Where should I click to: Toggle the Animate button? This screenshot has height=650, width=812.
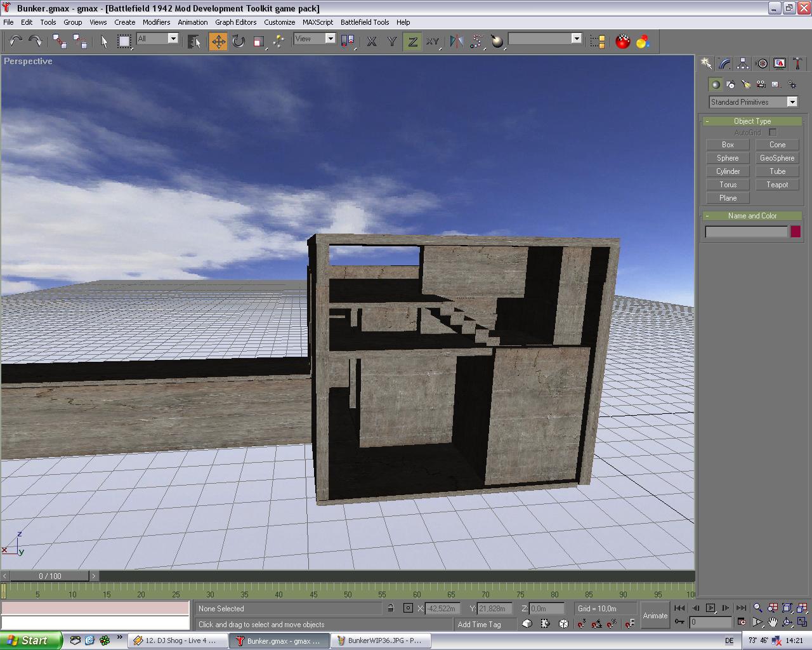(655, 615)
